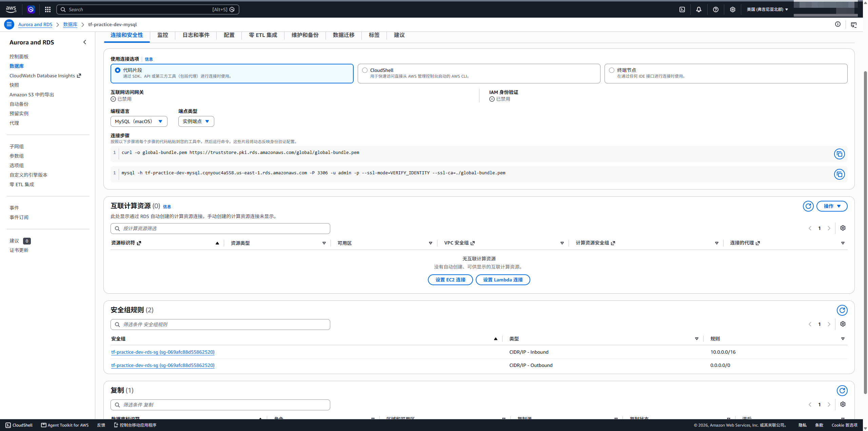Open the 参数组 sidebar item
The width and height of the screenshot is (868, 431).
click(17, 156)
